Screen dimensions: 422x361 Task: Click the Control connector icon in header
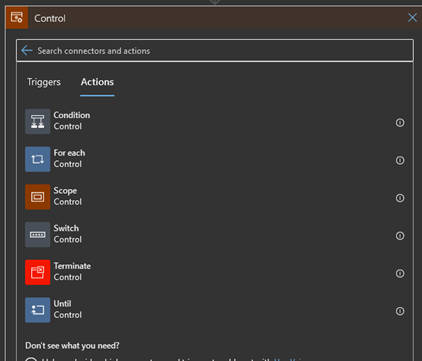coord(17,17)
